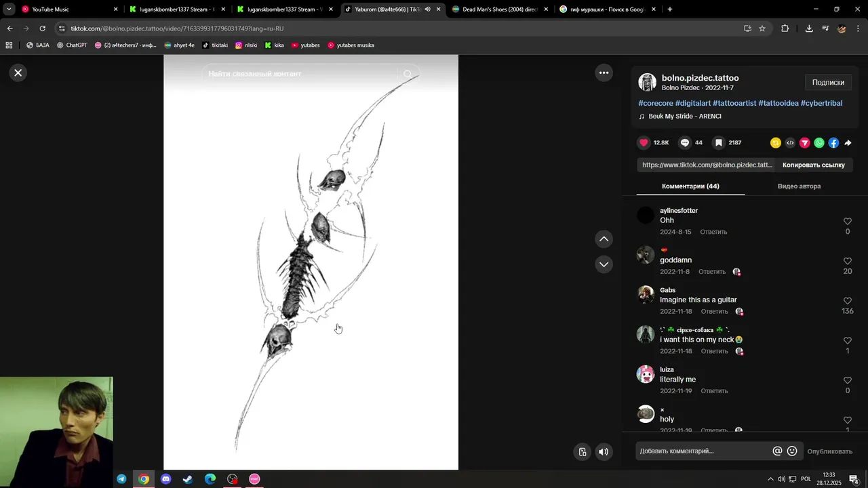The height and width of the screenshot is (488, 868).
Task: Open the tikitaki bookmark
Action: click(215, 45)
